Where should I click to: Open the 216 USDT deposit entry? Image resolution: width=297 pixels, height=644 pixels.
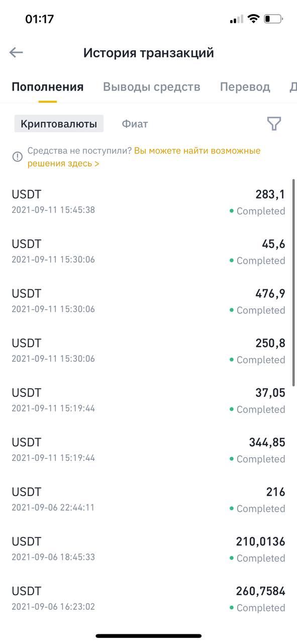coord(148,500)
